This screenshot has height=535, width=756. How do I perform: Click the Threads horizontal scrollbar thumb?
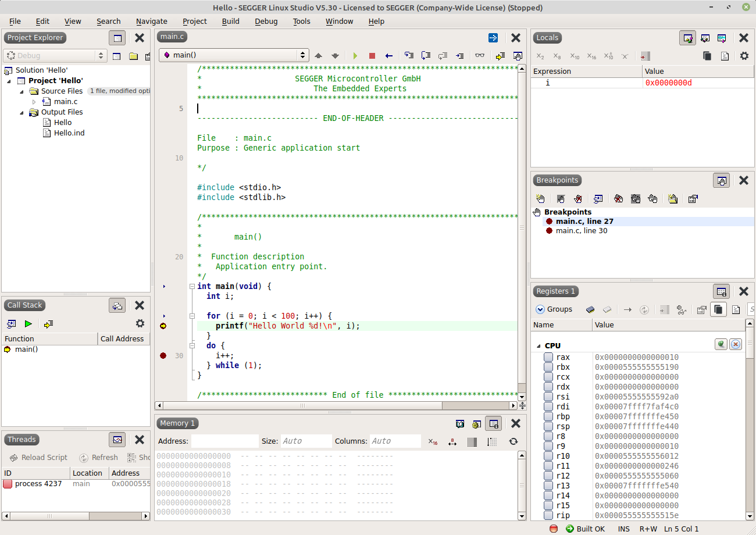click(x=51, y=516)
